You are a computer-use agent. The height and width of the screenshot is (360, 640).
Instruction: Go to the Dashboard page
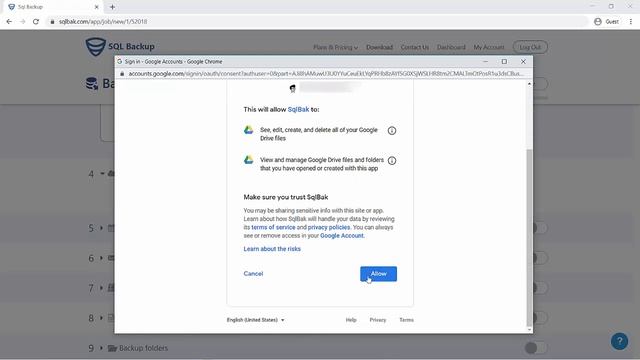pos(451,47)
